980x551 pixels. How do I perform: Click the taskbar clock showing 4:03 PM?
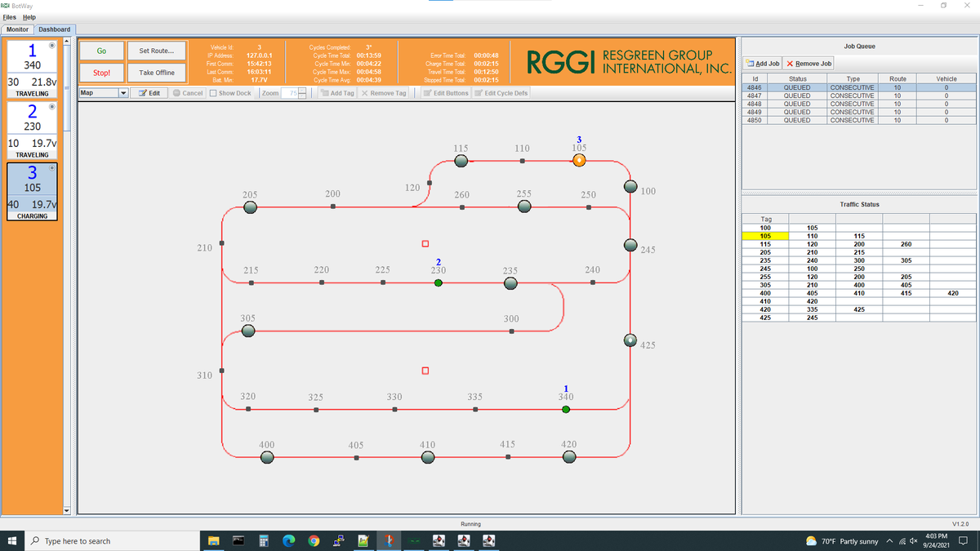point(937,541)
